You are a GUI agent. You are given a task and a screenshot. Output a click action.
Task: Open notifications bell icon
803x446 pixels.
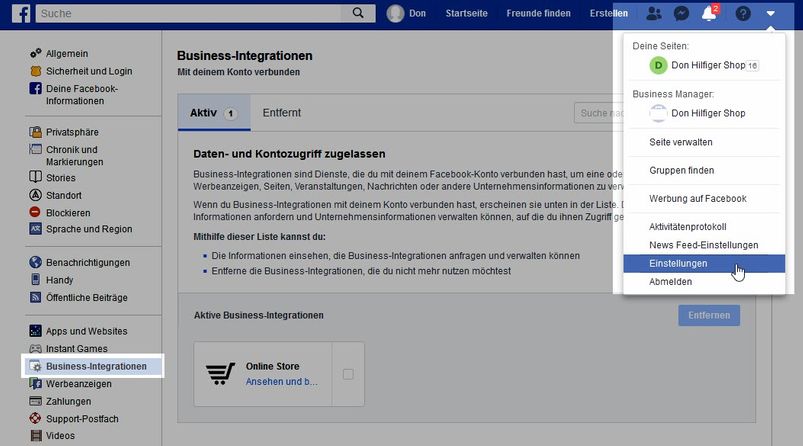(709, 13)
